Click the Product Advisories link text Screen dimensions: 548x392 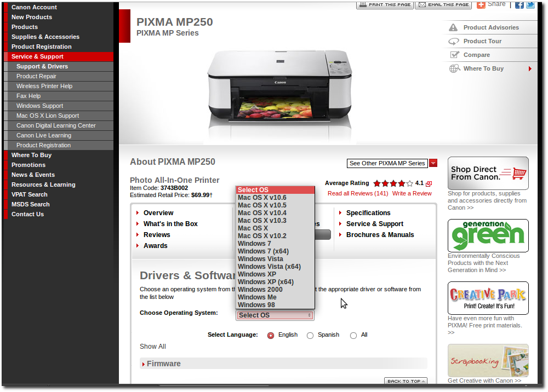(x=491, y=27)
